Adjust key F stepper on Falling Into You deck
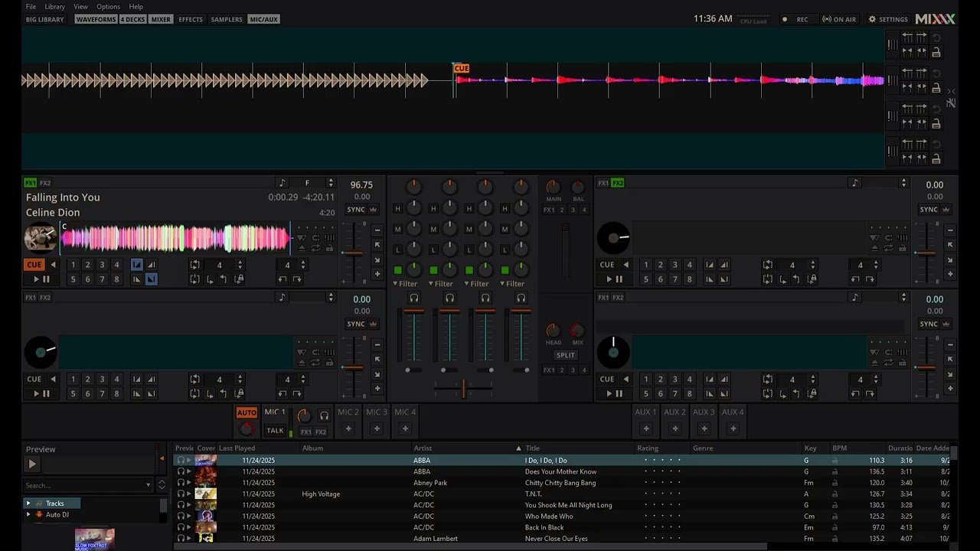 tap(331, 183)
